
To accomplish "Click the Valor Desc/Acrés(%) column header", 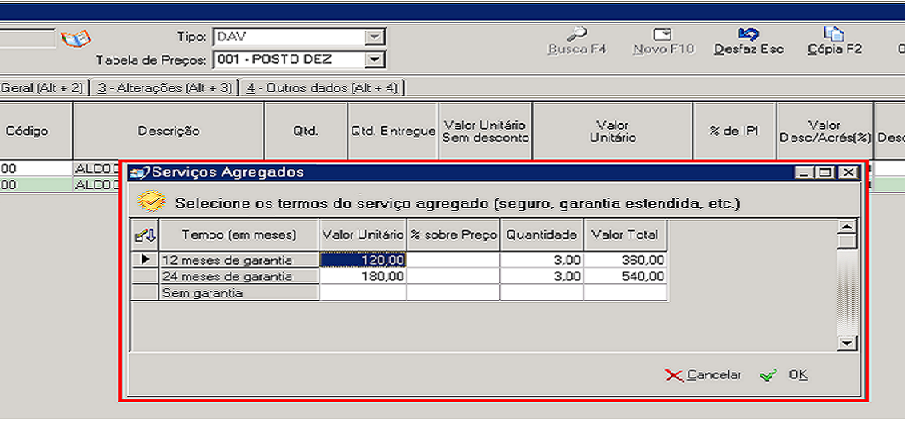I will [825, 131].
